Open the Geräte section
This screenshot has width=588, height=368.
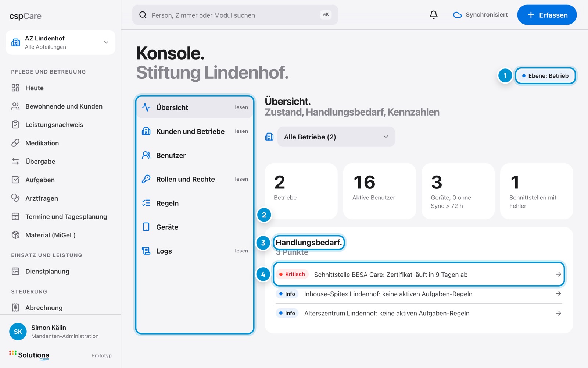pyautogui.click(x=195, y=227)
